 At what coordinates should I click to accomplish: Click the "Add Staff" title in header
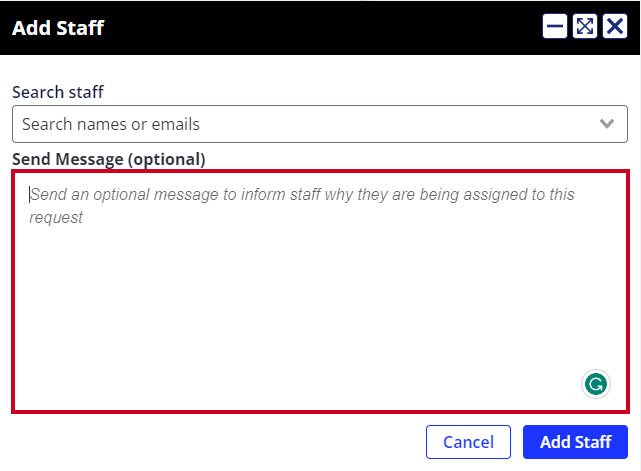point(58,28)
